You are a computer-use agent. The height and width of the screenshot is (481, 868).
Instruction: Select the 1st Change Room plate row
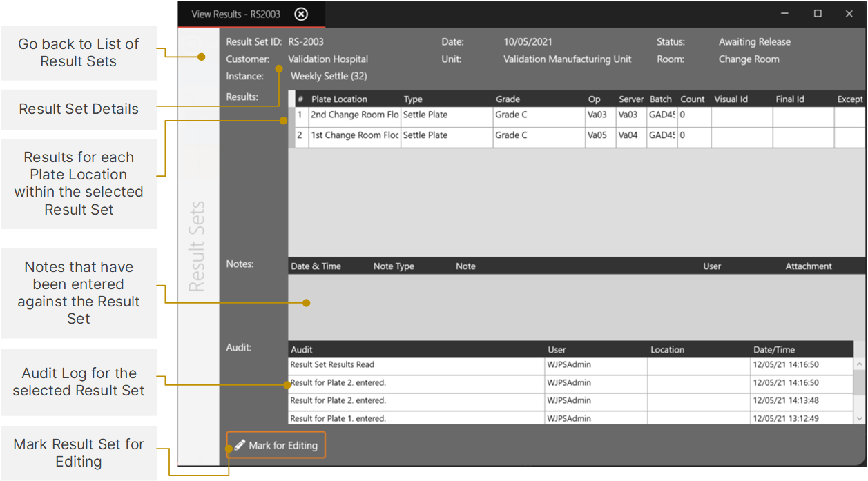[x=354, y=136]
